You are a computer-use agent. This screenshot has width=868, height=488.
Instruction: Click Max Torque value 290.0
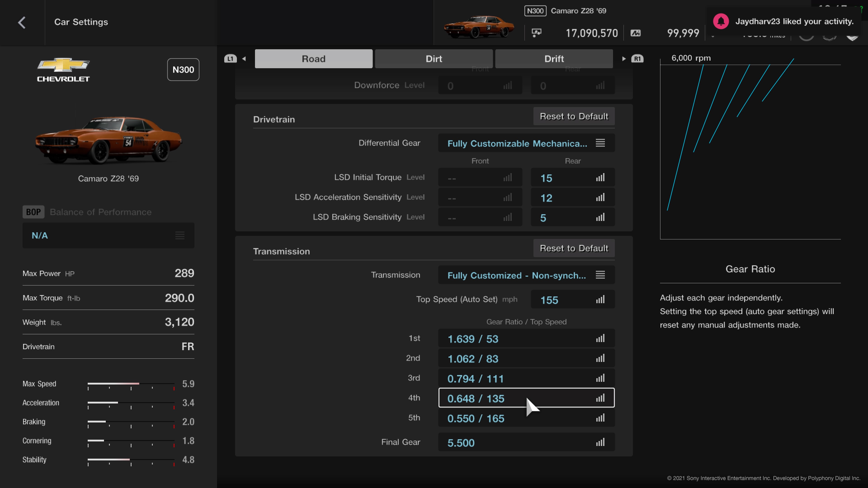click(179, 298)
